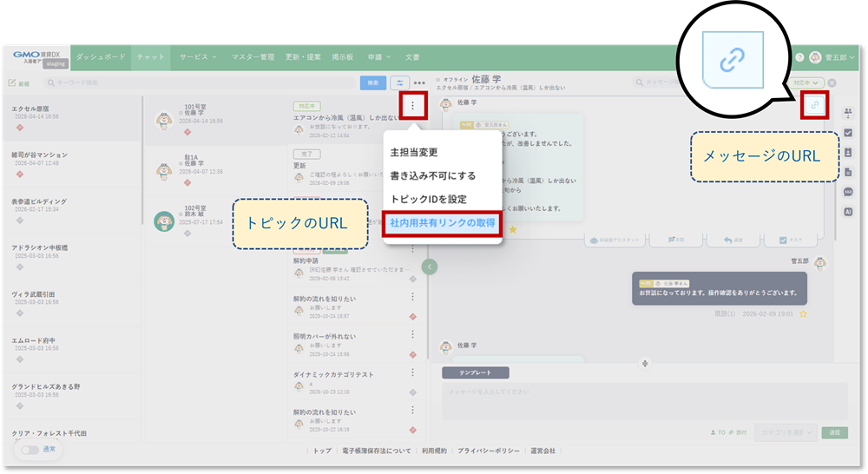Star the 管五郎 reply message
Viewport: 868px width, 474px height.
pos(803,313)
